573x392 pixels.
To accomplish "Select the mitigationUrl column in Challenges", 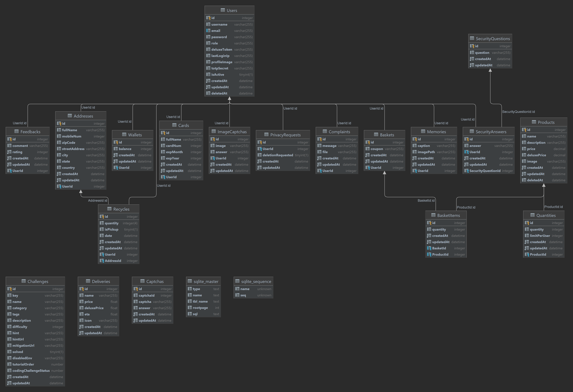I will [x=35, y=345].
